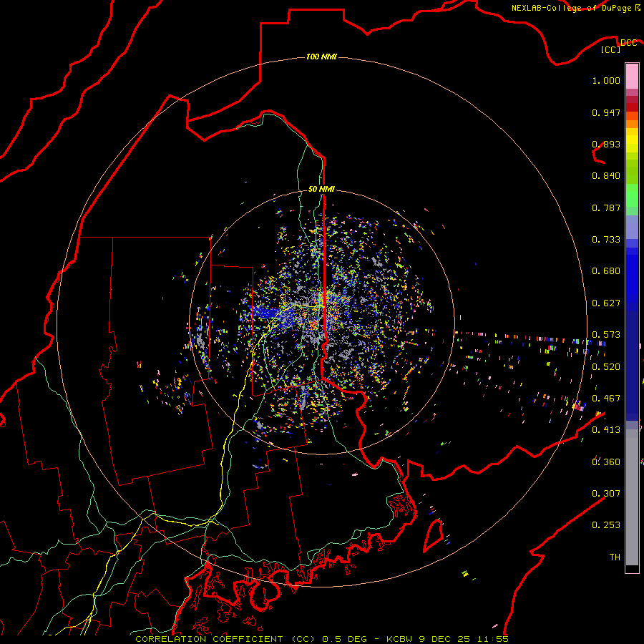Screen dimensions: 644x644
Task: Click the 0.520 color scale value
Action: (606, 367)
